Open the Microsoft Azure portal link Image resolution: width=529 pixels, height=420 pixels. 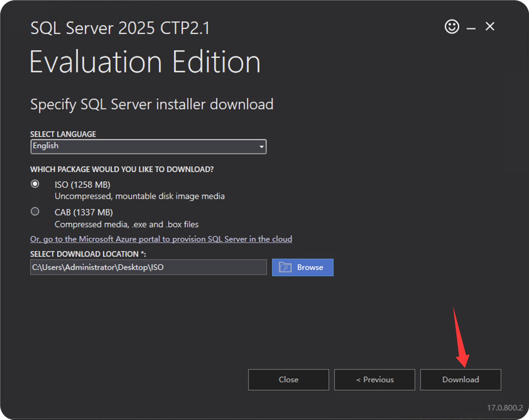161,239
